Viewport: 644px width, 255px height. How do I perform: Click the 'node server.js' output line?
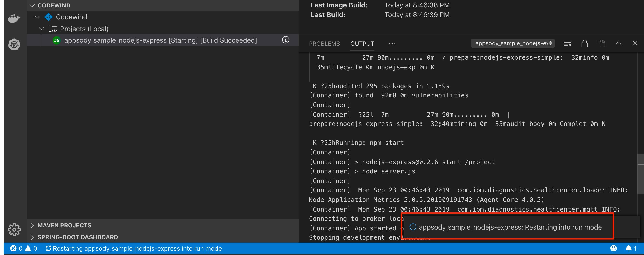[x=362, y=171]
